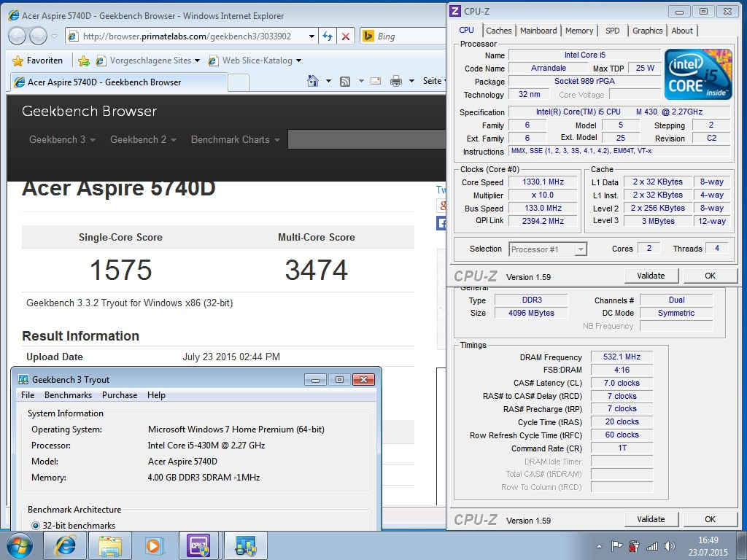This screenshot has height=560, width=747.
Task: Open Geekbench 3 navigation dropdown
Action: 63,139
